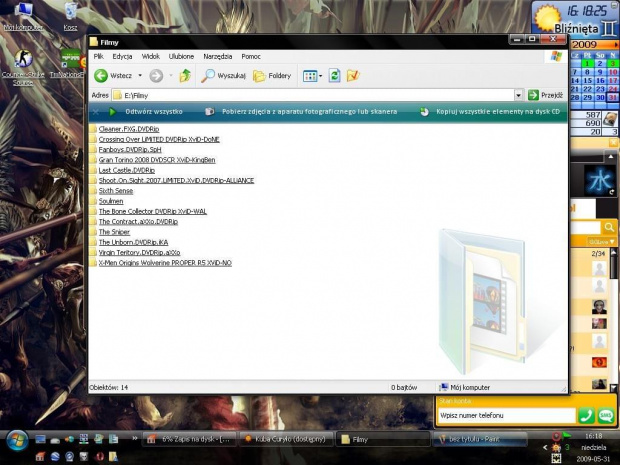Click Odtwórz wszystko play link
The width and height of the screenshot is (620, 465).
153,112
